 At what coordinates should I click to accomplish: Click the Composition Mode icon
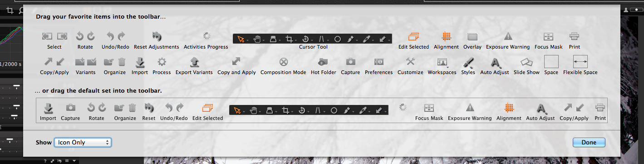pos(283,62)
